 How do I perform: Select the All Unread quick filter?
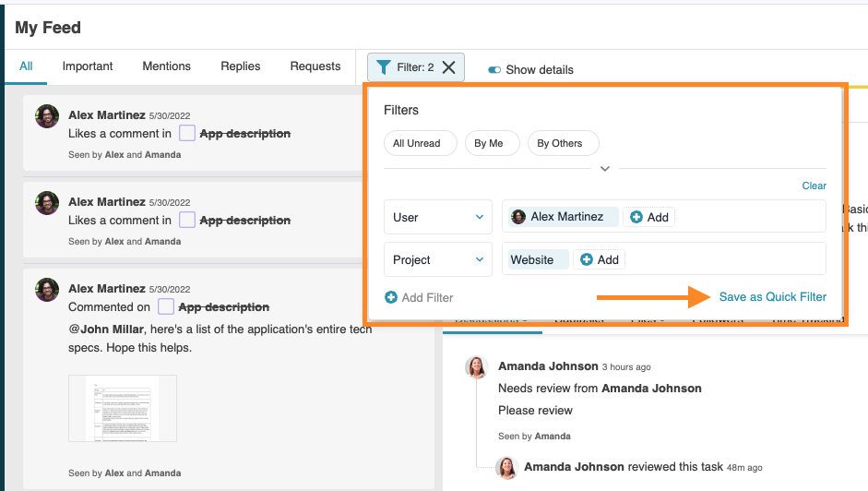coord(416,143)
